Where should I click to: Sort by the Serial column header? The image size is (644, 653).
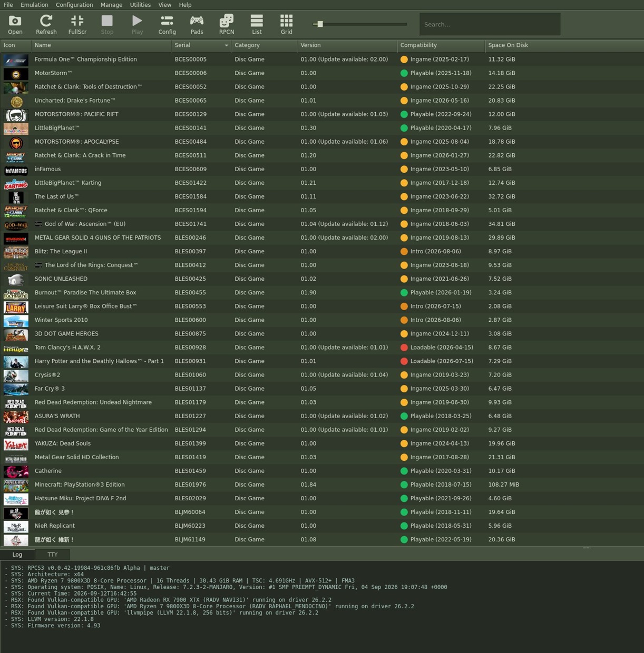coord(201,45)
